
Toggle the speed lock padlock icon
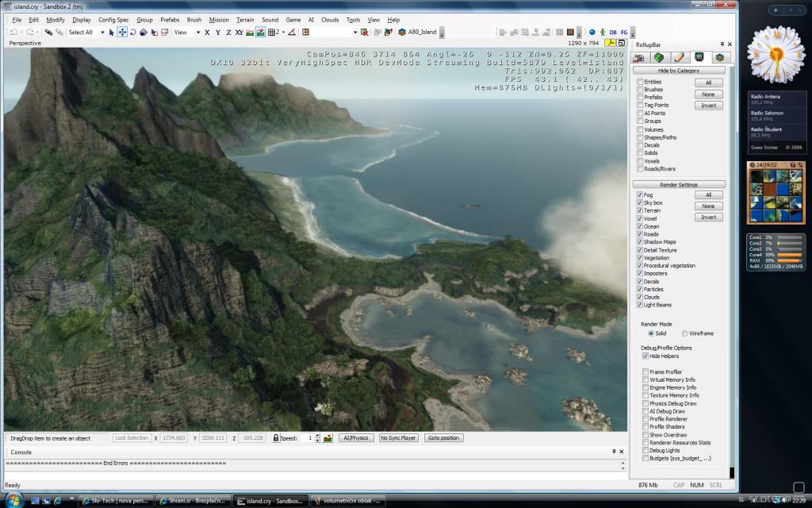(x=276, y=438)
